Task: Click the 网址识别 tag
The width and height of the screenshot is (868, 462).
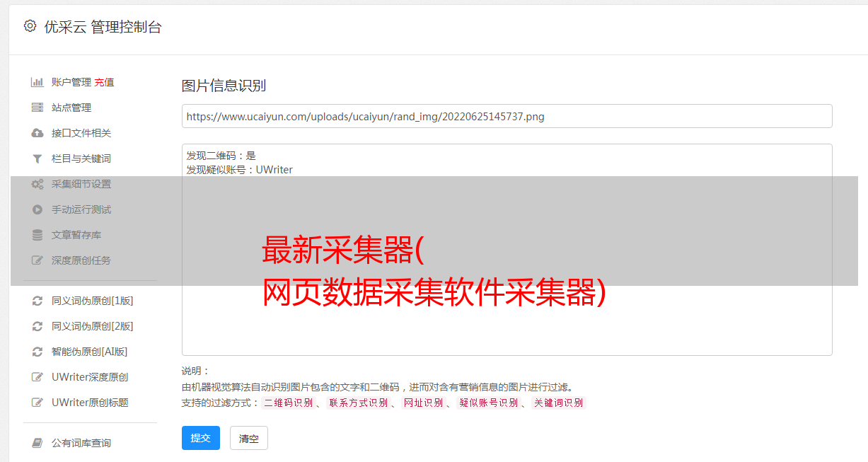Action: click(423, 403)
